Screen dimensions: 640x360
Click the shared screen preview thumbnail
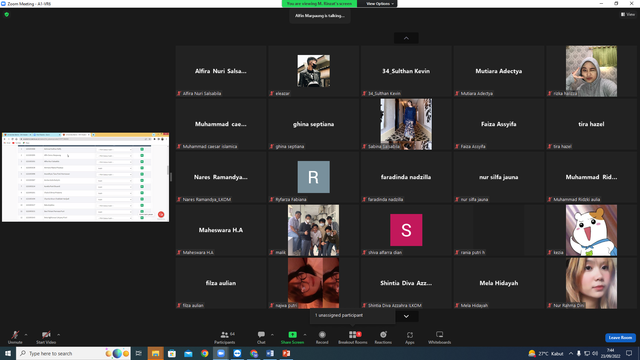tap(85, 177)
